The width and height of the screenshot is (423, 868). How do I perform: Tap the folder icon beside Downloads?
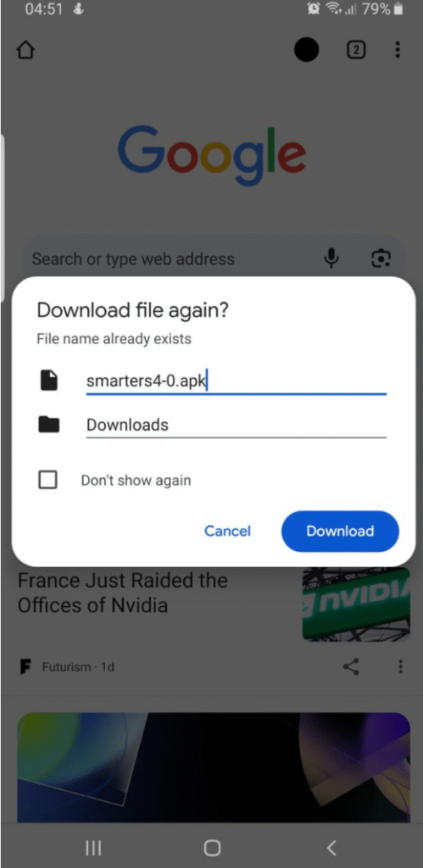(48, 425)
